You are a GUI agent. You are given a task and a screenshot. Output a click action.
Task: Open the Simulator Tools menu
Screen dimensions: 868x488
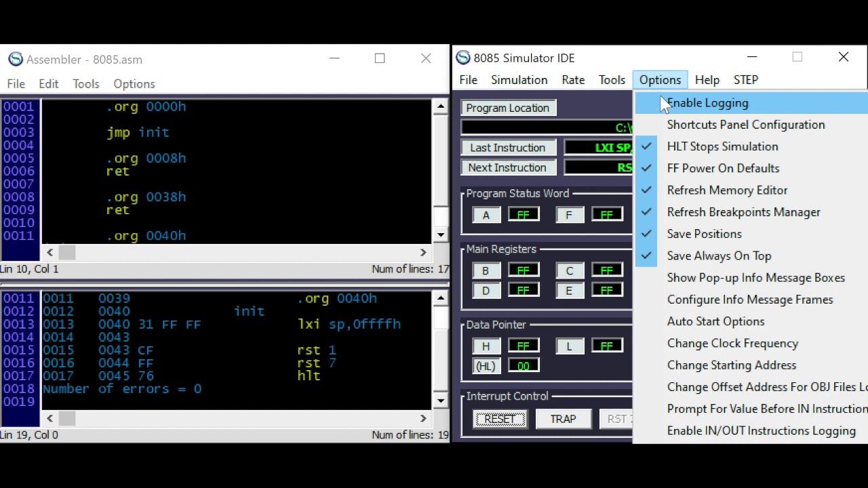(x=612, y=79)
